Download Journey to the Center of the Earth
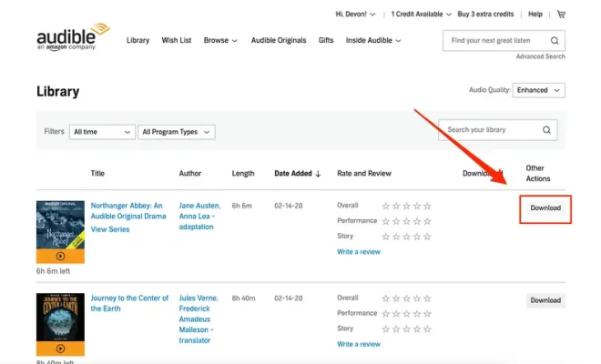The width and height of the screenshot is (601, 364). pos(545,300)
